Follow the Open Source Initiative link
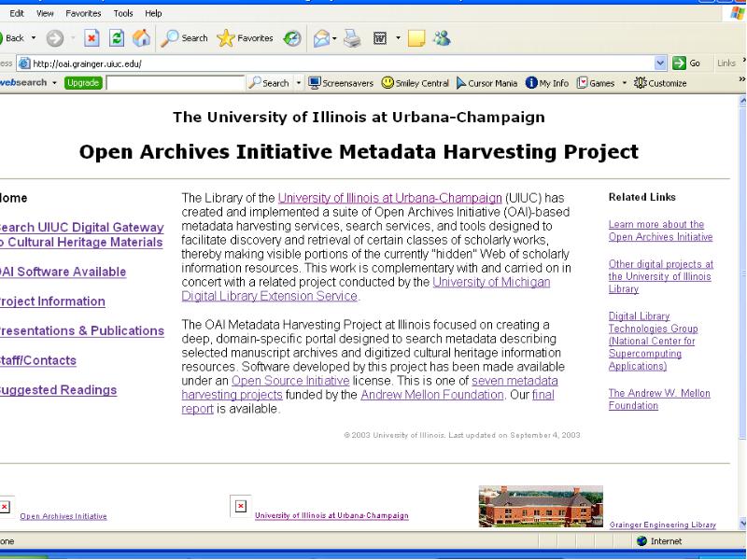Viewport: 747px width, 560px height. click(x=290, y=381)
